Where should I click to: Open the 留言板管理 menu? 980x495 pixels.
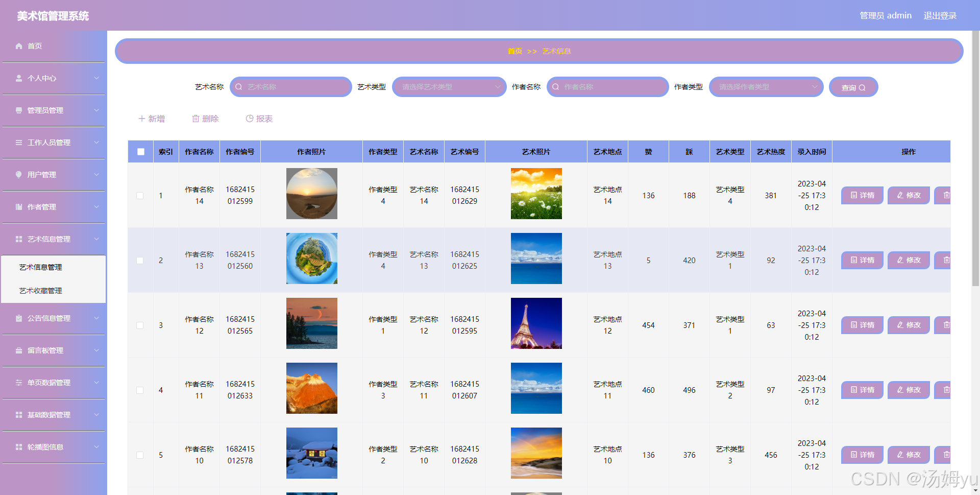click(x=54, y=350)
